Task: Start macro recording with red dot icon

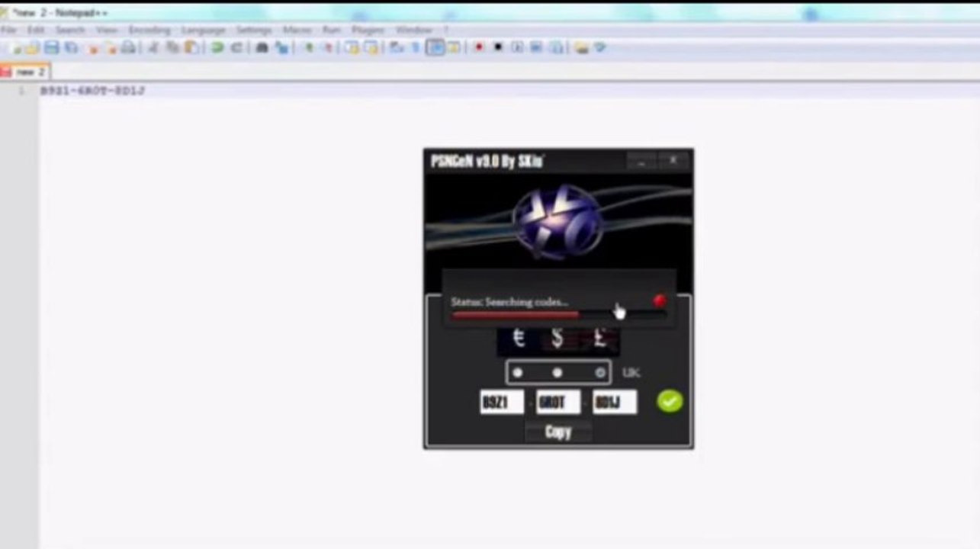Action: point(479,47)
